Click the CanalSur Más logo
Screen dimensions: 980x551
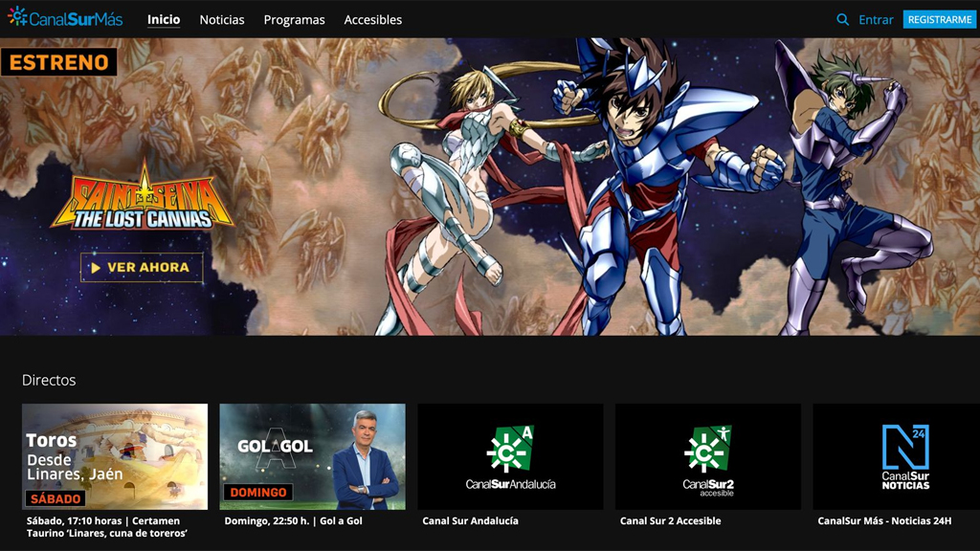pos(65,18)
